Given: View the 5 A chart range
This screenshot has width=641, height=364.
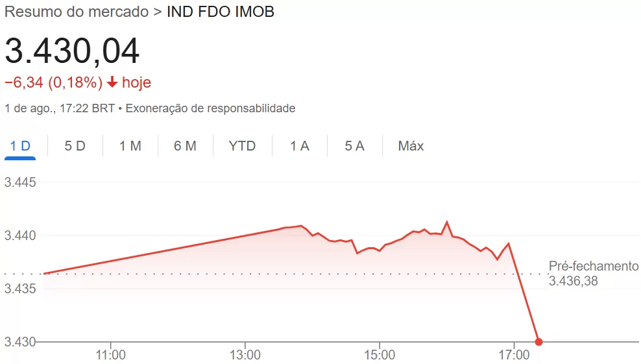Looking at the screenshot, I should click(x=354, y=146).
